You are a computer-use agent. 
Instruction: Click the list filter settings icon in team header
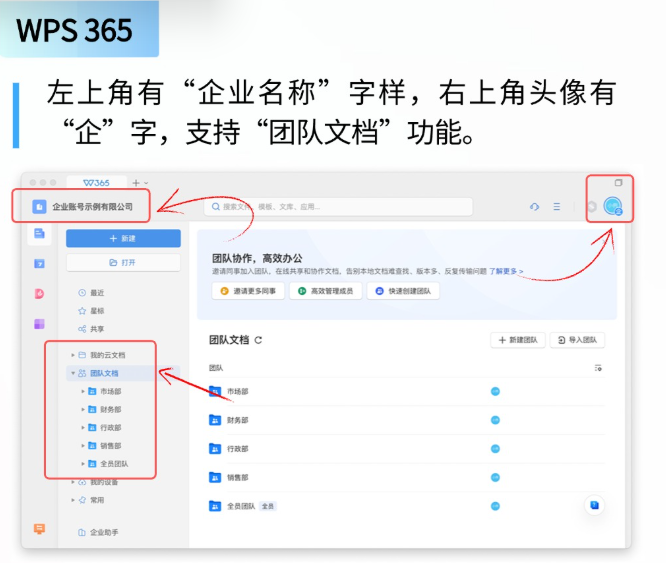[x=598, y=368]
